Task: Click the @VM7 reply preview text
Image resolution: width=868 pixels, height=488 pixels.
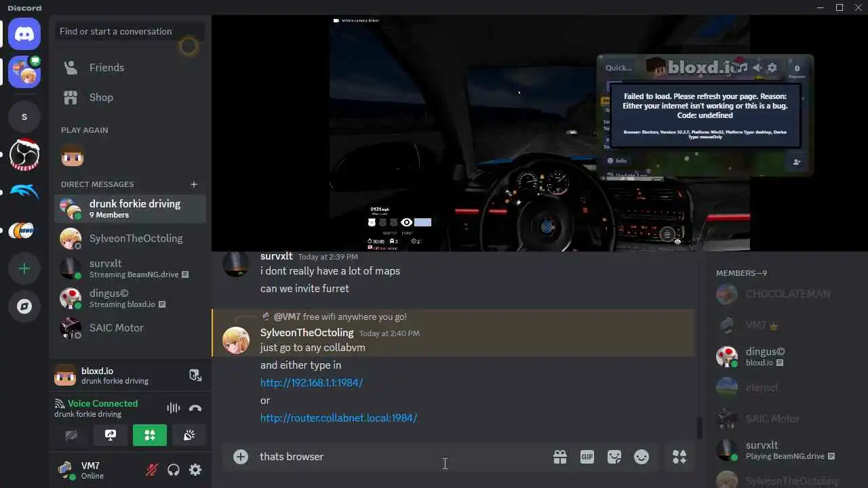Action: [x=340, y=317]
